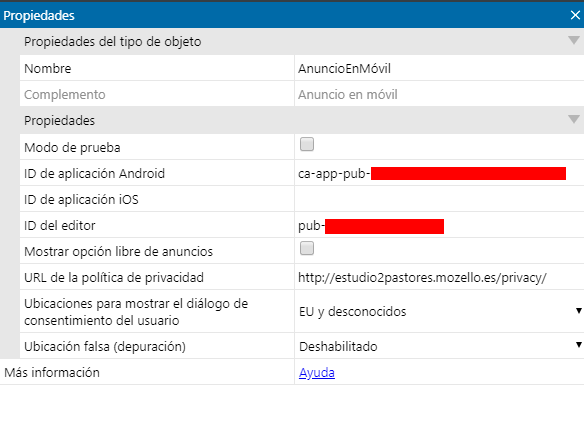Viewport: 584px width, 428px height.
Task: Click the Propiedades title bar text
Action: click(x=39, y=16)
